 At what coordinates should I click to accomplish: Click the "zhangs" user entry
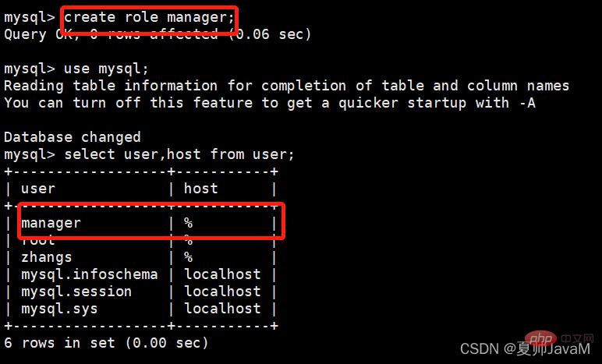[x=47, y=257]
